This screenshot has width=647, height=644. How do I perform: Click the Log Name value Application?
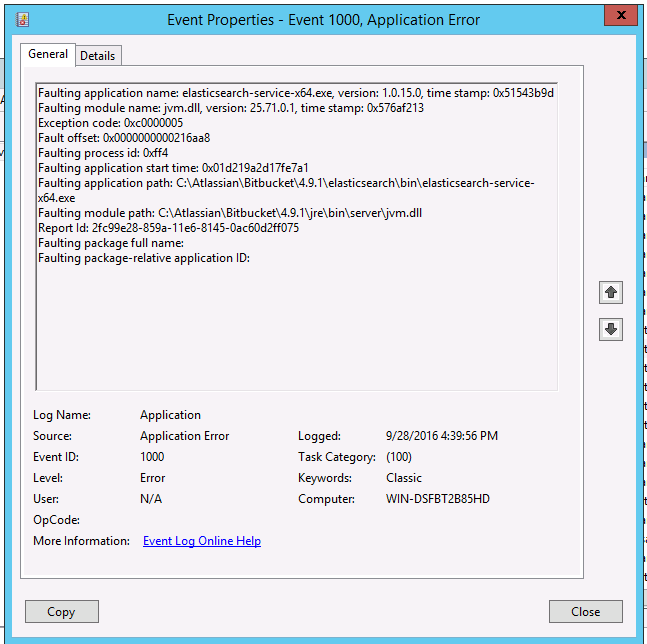click(170, 415)
